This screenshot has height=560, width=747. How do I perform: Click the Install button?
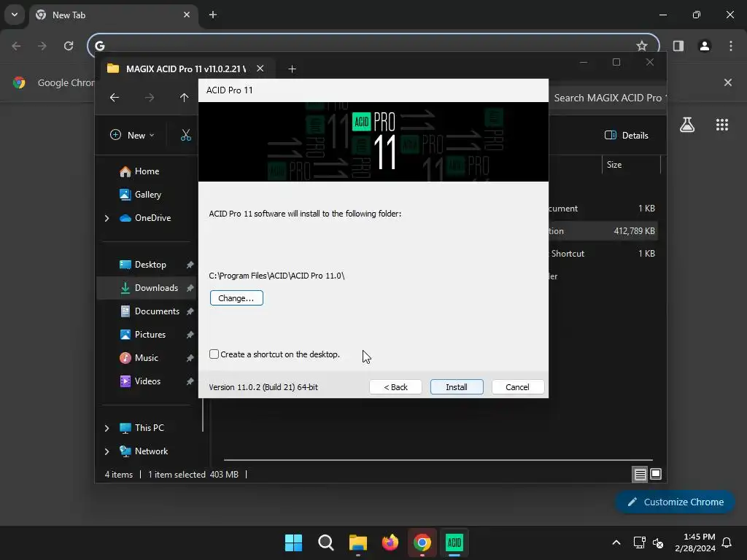coord(457,387)
